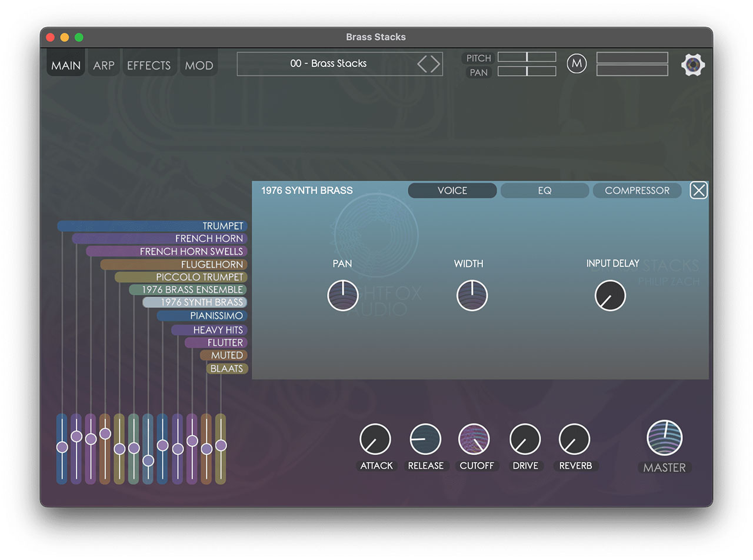Open the 00 - Brass Stacks preset selector
The height and width of the screenshot is (560, 753).
[x=328, y=64]
